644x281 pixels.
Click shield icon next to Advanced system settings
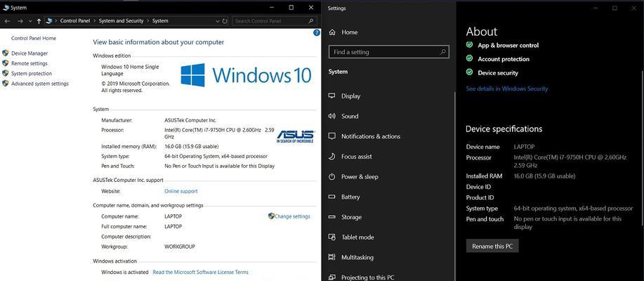click(x=6, y=84)
